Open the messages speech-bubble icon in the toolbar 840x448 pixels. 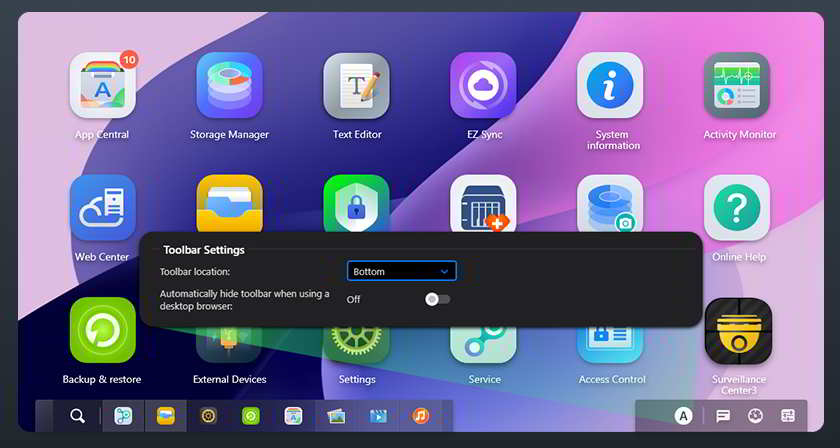[723, 416]
